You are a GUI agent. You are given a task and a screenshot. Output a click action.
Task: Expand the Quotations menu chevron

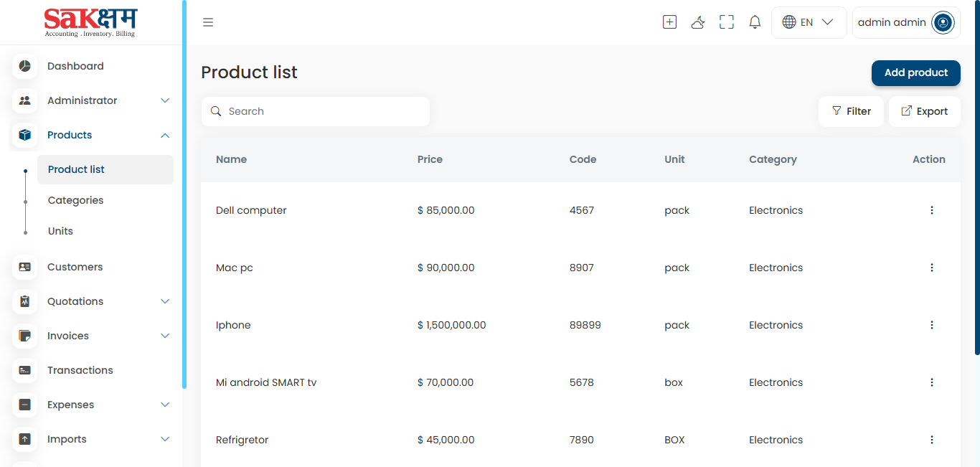[164, 301]
